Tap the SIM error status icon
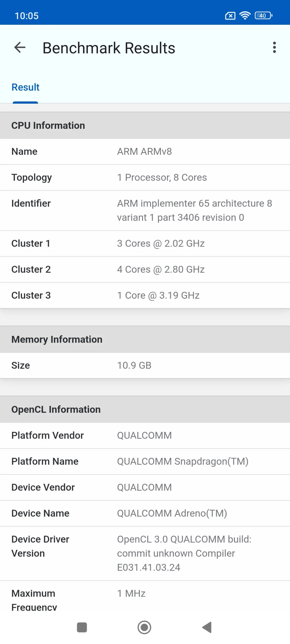Screen dimensions: 290x644 click(230, 16)
